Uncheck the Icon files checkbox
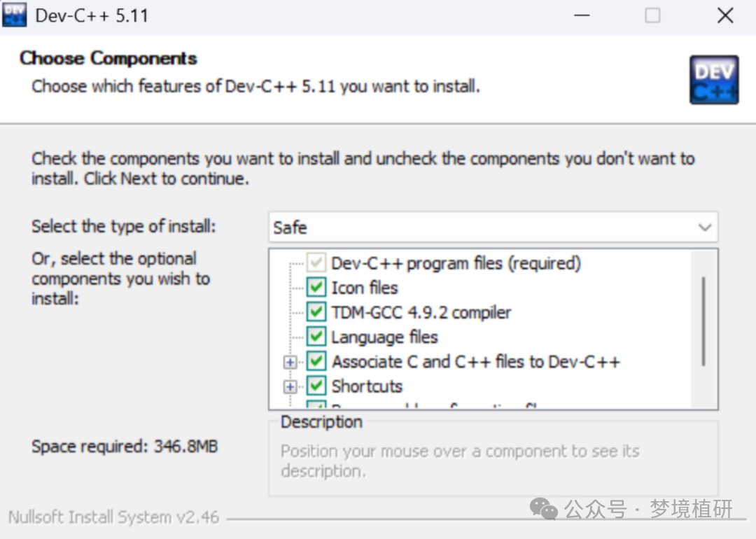 tap(316, 287)
